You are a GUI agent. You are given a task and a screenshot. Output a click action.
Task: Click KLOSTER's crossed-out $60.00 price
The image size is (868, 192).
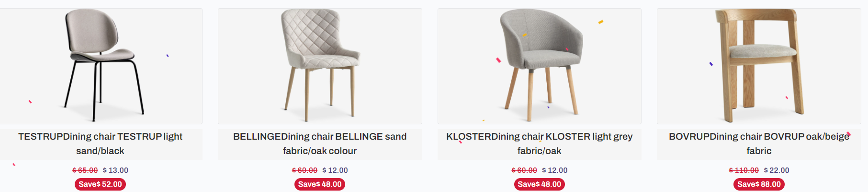click(524, 170)
